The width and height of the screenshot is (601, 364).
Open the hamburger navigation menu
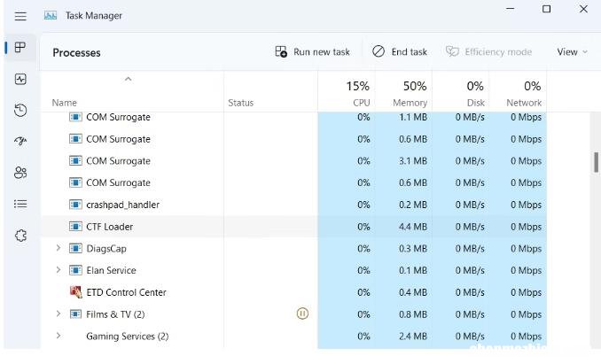pos(20,16)
